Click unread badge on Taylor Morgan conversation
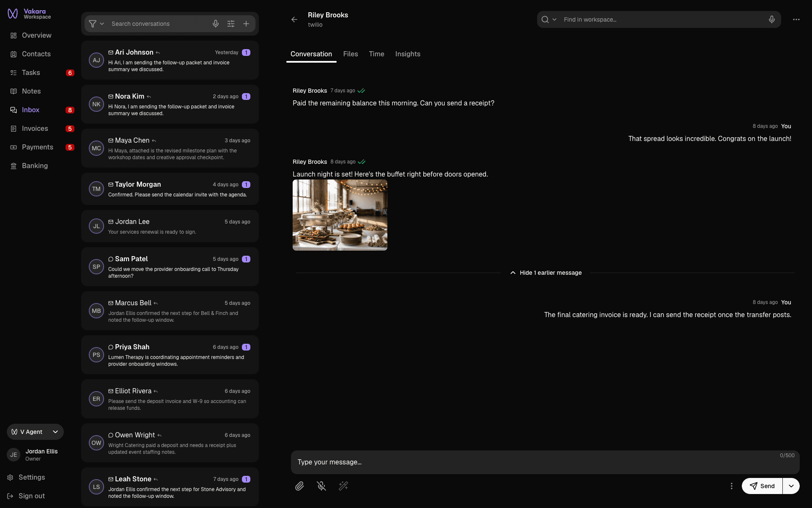This screenshot has width=812, height=508. click(246, 185)
